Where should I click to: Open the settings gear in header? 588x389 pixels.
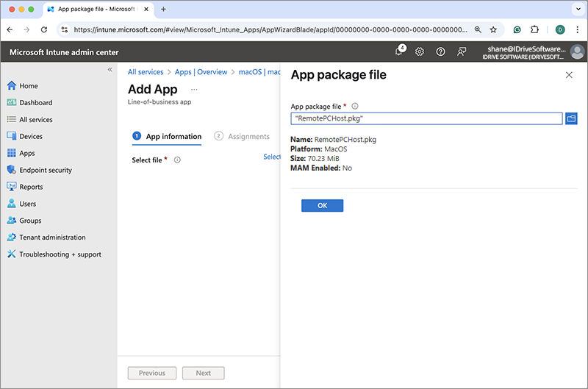(420, 51)
